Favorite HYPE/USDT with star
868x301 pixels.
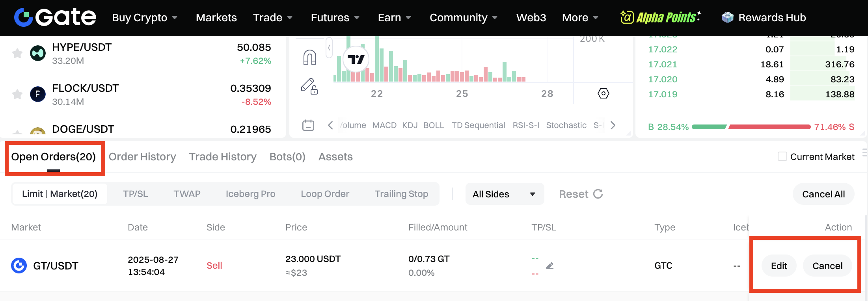[x=17, y=54]
